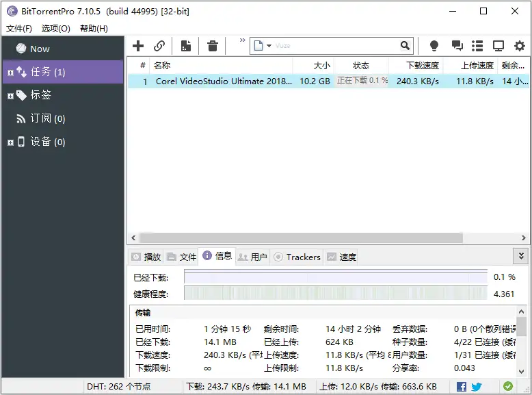Click the lightbulb icon in the toolbar
This screenshot has height=395, width=532.
click(434, 46)
